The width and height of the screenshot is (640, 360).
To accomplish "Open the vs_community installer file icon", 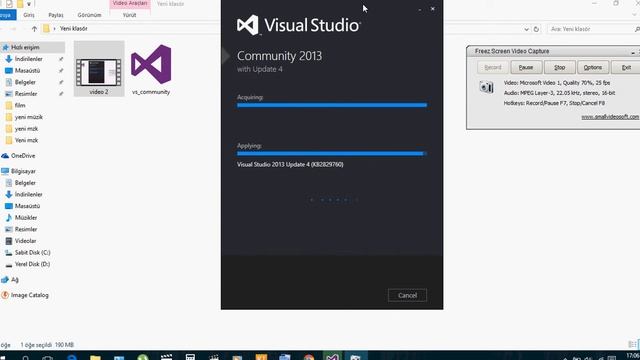I will click(x=151, y=64).
